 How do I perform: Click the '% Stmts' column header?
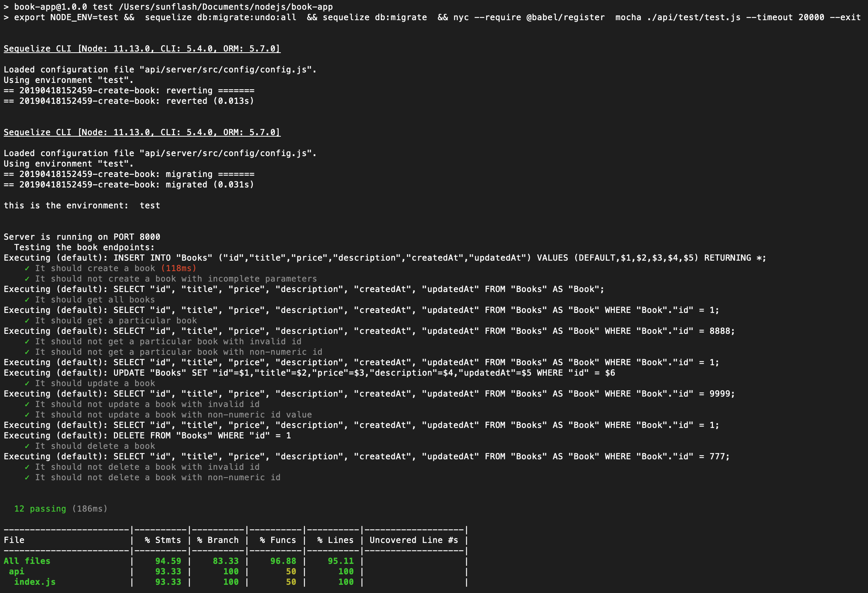[163, 540]
